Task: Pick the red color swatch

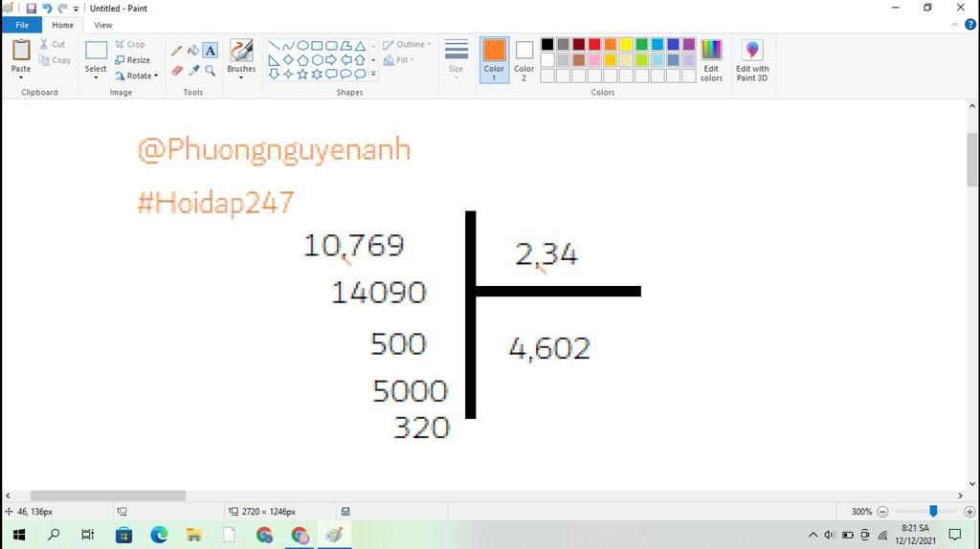Action: (594, 44)
